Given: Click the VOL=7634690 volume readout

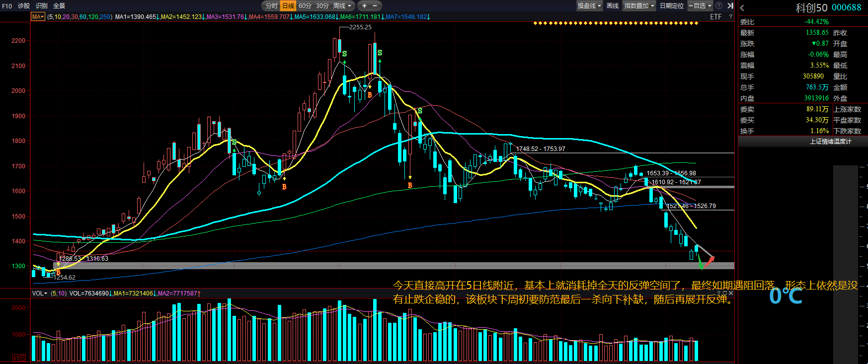Looking at the screenshot, I should click(x=91, y=293).
